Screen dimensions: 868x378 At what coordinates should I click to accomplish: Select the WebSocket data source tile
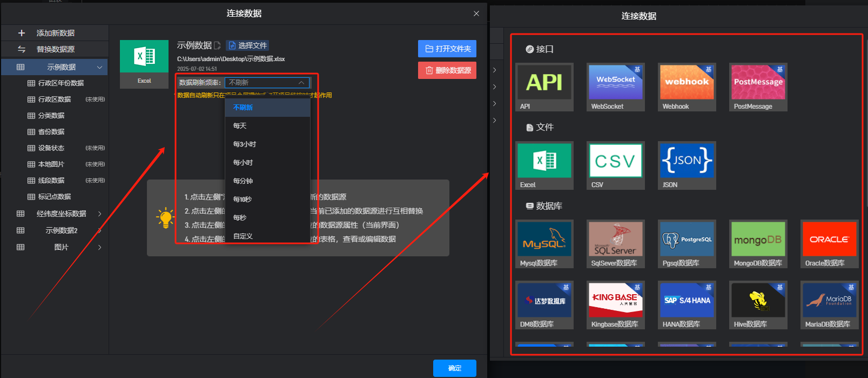point(616,87)
